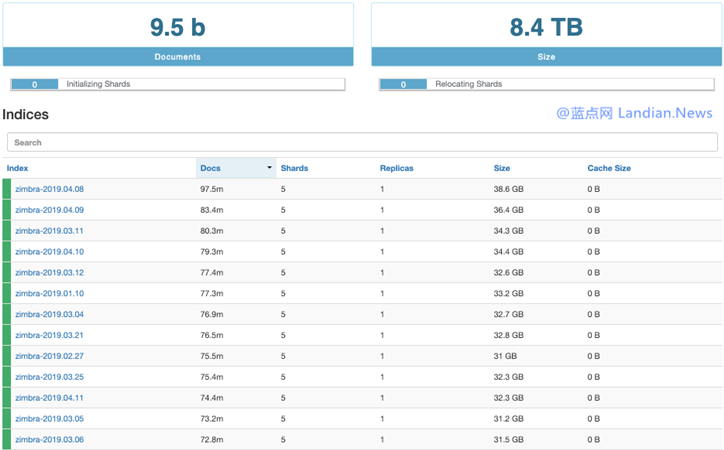Open the zimbra-2019.03.11 index link
This screenshot has height=450, width=724.
pyautogui.click(x=49, y=231)
